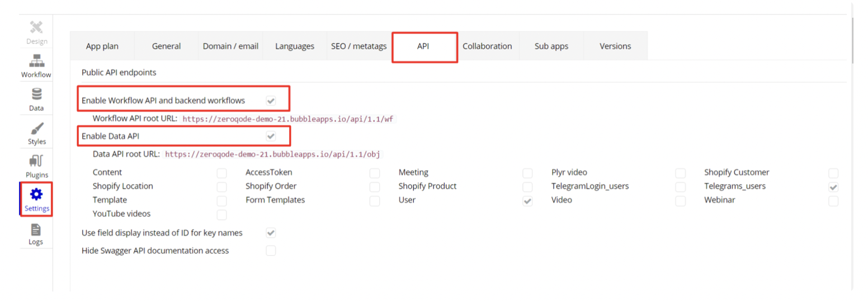Toggle Enable Workflow API and backend workflows
Image resolution: width=868 pixels, height=301 pixels.
point(271,101)
